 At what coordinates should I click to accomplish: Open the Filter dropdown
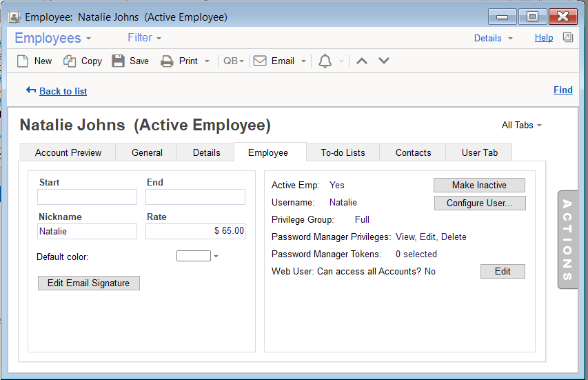click(x=144, y=38)
